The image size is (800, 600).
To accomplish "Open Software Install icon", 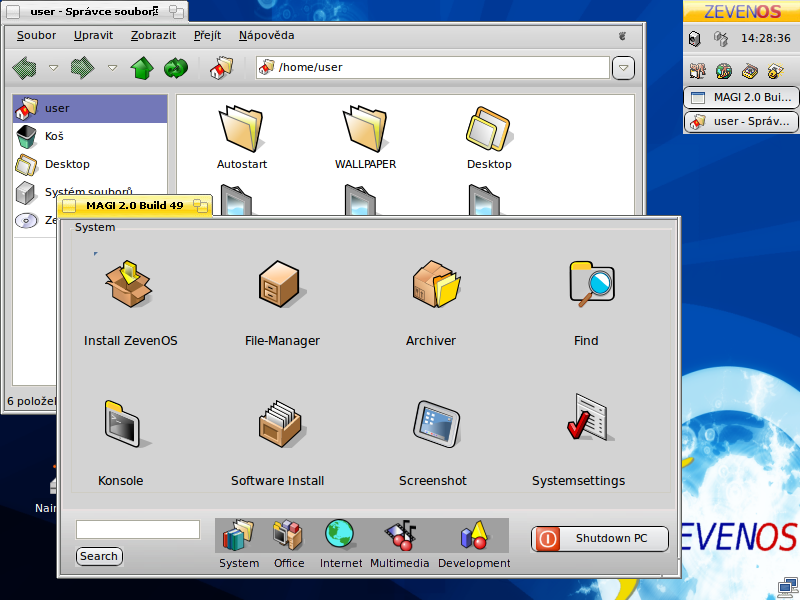I will tap(282, 424).
